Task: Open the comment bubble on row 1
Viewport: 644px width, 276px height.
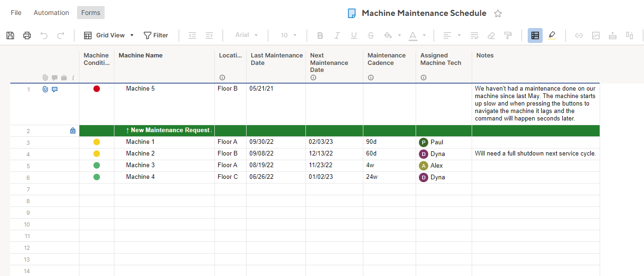Action: [55, 89]
